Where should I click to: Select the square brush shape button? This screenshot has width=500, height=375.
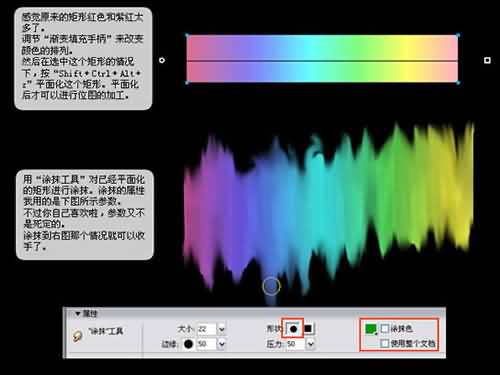point(308,329)
